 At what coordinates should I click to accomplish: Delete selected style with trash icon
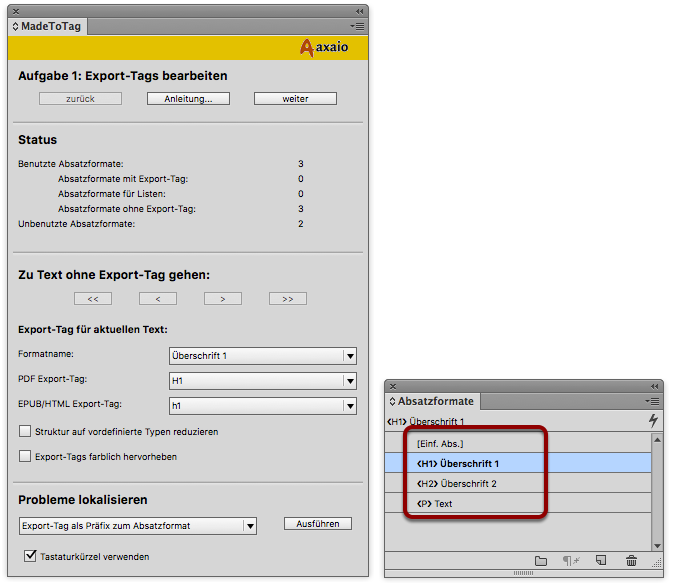(x=631, y=561)
